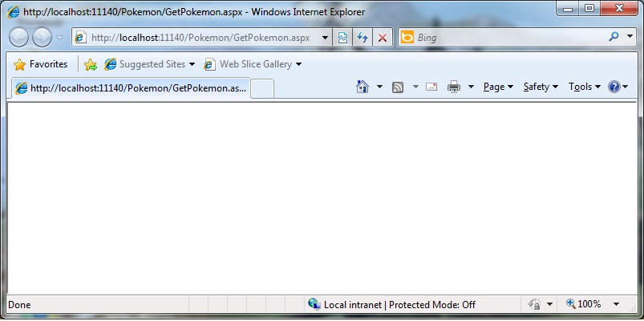
Task: Open the Page menu
Action: 498,87
